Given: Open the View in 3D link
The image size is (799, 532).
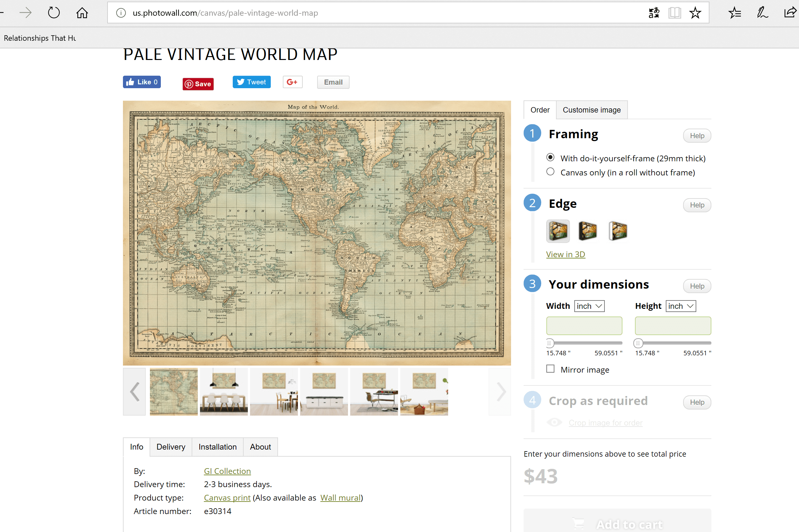Looking at the screenshot, I should click(x=565, y=254).
